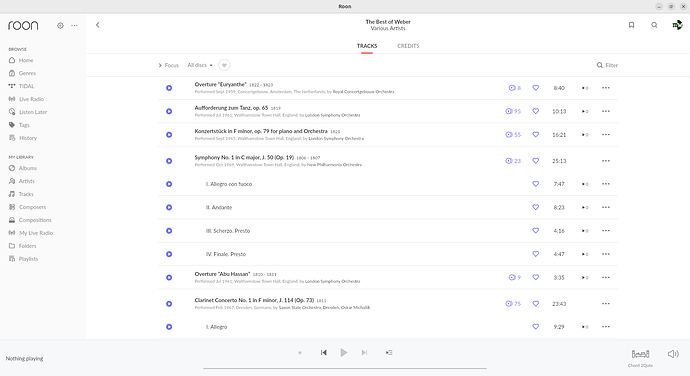Favorite Overture "Euryanthe" with heart
The width and height of the screenshot is (690, 376).
click(x=536, y=88)
